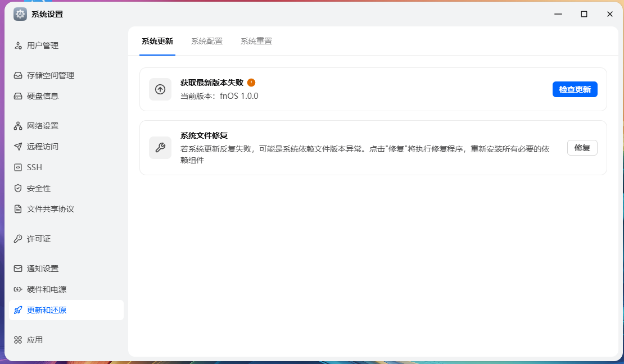Viewport: 624px width, 364px height.
Task: Maximize the 系统设置 window
Action: 584,14
